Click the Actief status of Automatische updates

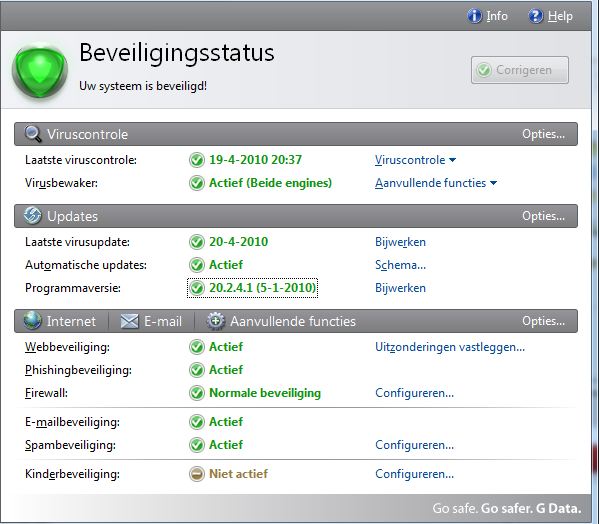pos(226,265)
